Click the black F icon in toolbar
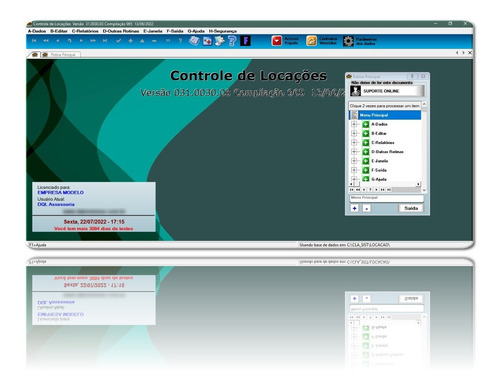 tap(245, 41)
